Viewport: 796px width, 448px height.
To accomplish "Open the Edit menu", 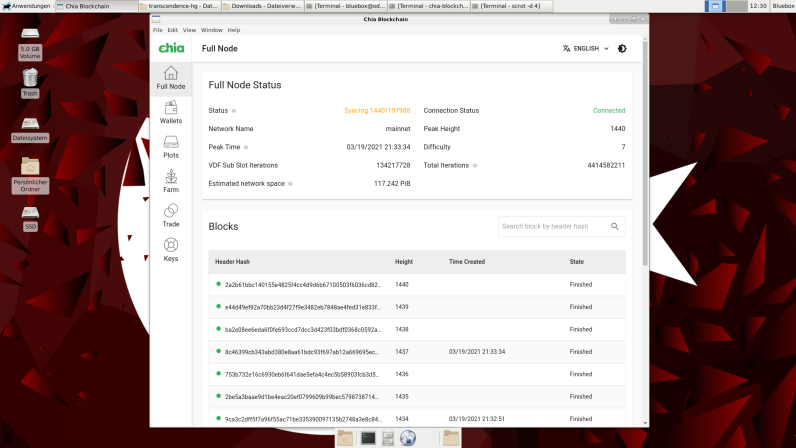I will coord(173,30).
